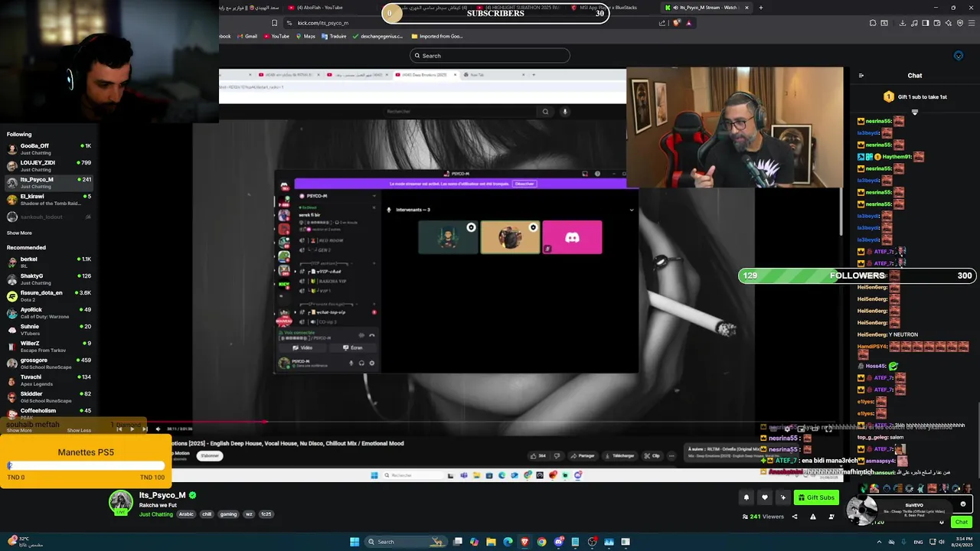Open a new browser tab
This screenshot has width=980, height=551.
click(760, 8)
